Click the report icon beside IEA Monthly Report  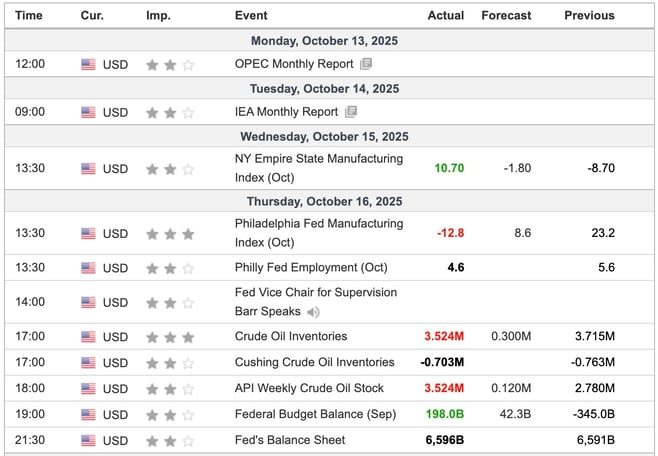coord(351,112)
